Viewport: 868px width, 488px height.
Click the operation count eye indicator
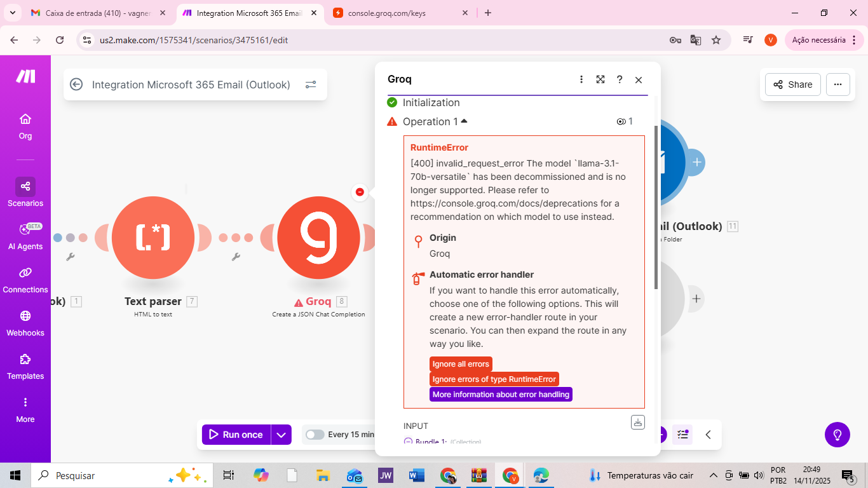pos(625,121)
